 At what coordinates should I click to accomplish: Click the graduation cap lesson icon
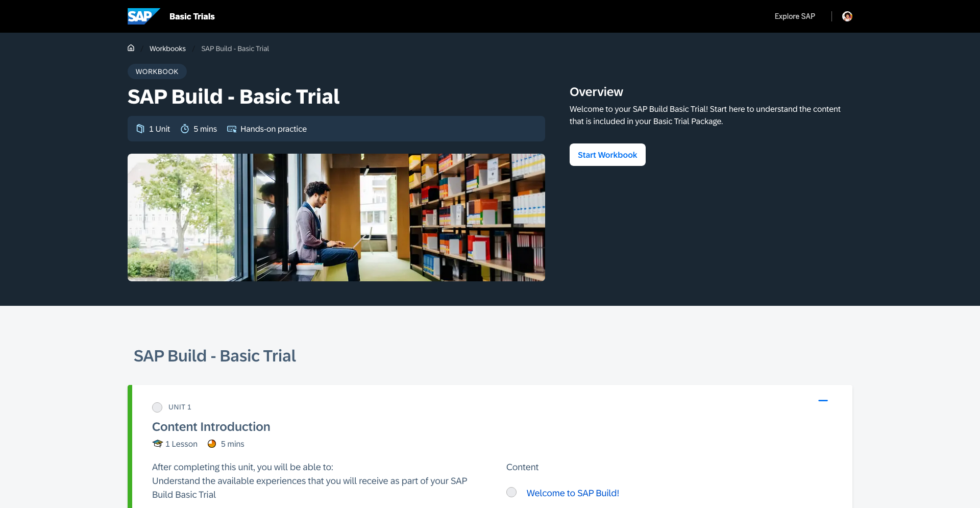click(x=157, y=444)
